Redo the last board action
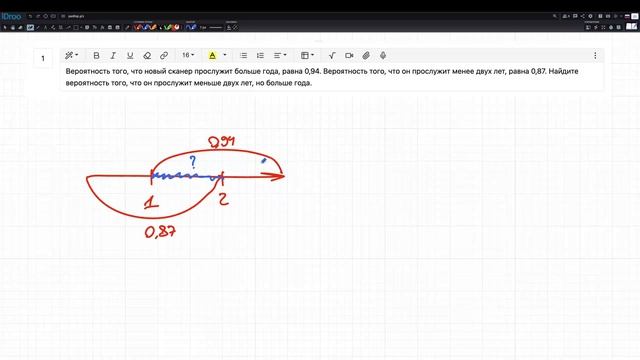 coord(38,16)
